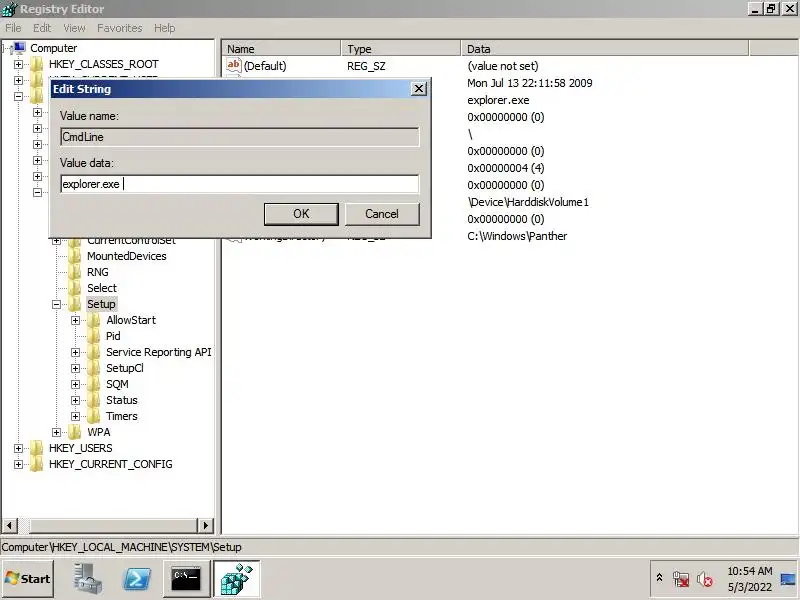Expand the HKEY_USERS key
800x600 pixels.
pos(18,448)
